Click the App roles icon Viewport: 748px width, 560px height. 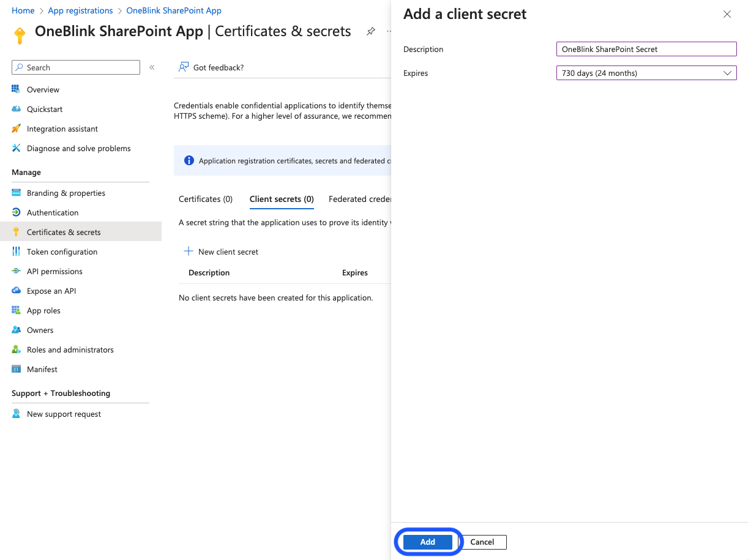coord(16,310)
